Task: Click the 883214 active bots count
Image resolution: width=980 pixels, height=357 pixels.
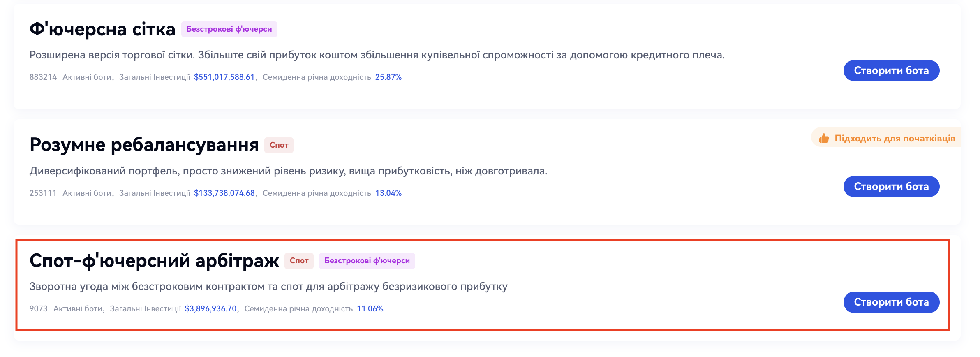Action: 43,77
